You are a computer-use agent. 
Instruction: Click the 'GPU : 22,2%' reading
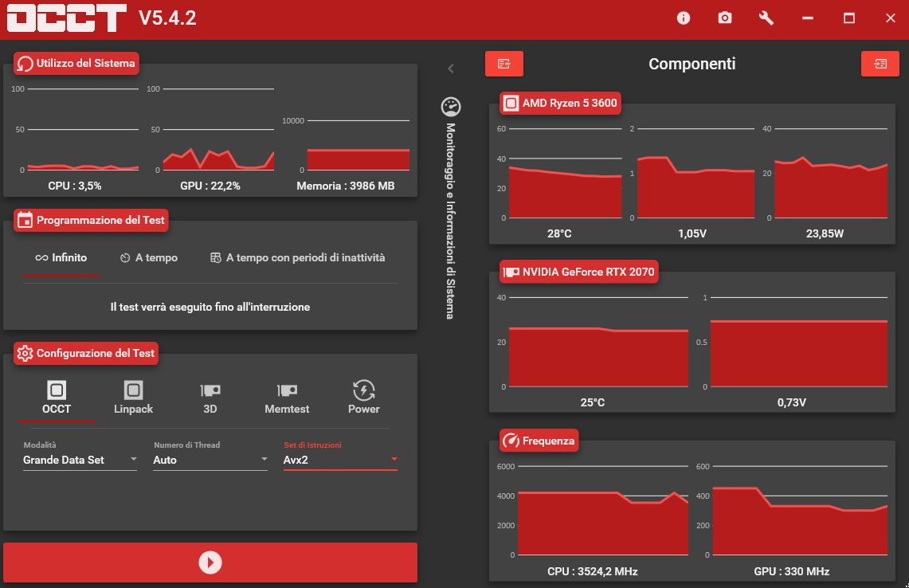[x=210, y=186]
